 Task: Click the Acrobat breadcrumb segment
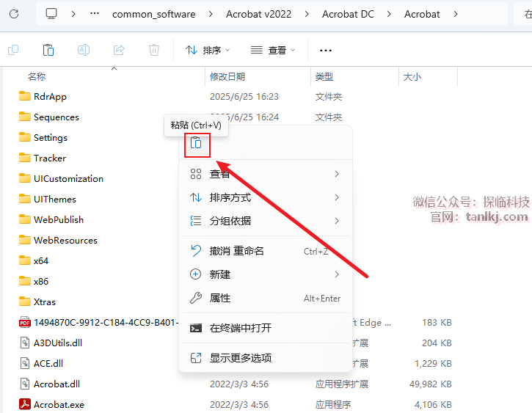[422, 14]
